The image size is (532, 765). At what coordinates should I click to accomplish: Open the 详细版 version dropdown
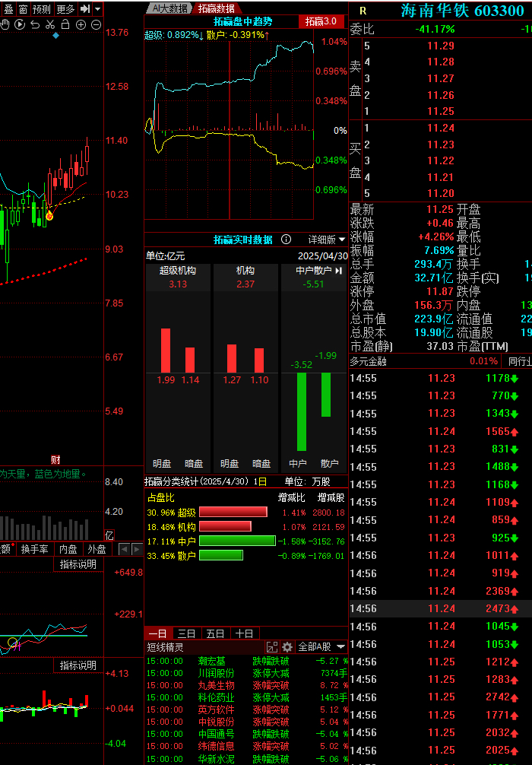point(327,240)
